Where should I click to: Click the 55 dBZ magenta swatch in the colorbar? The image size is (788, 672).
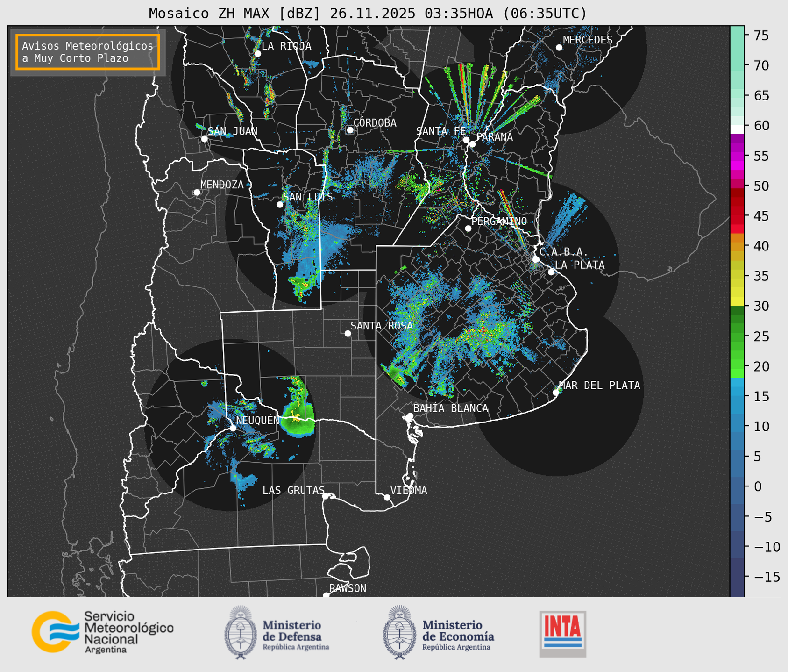pyautogui.click(x=737, y=157)
